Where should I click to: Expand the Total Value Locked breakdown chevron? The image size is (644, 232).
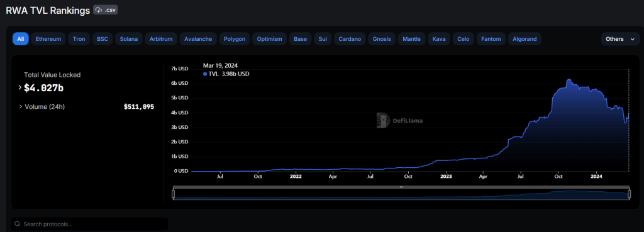coord(19,87)
